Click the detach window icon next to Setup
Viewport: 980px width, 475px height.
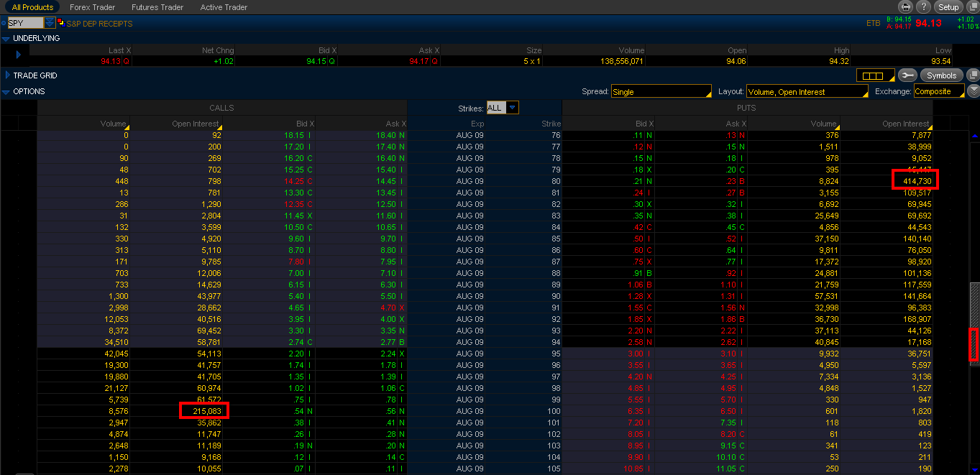972,7
